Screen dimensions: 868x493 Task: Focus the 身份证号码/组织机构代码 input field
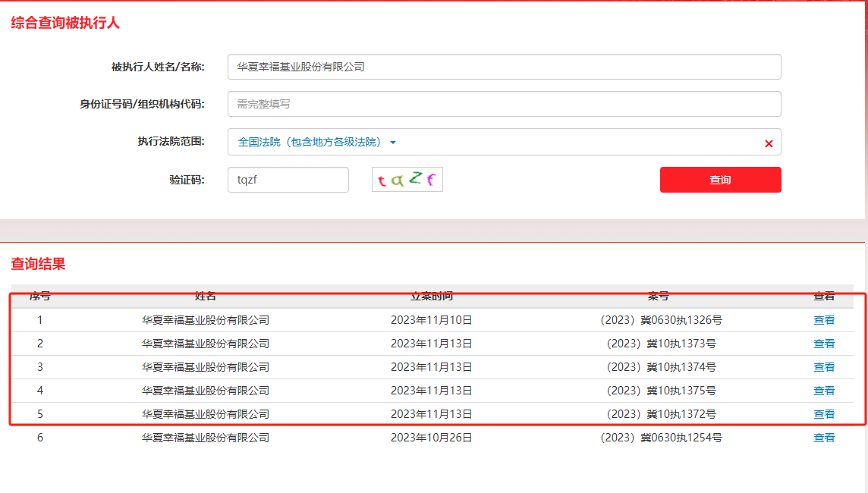click(x=505, y=104)
